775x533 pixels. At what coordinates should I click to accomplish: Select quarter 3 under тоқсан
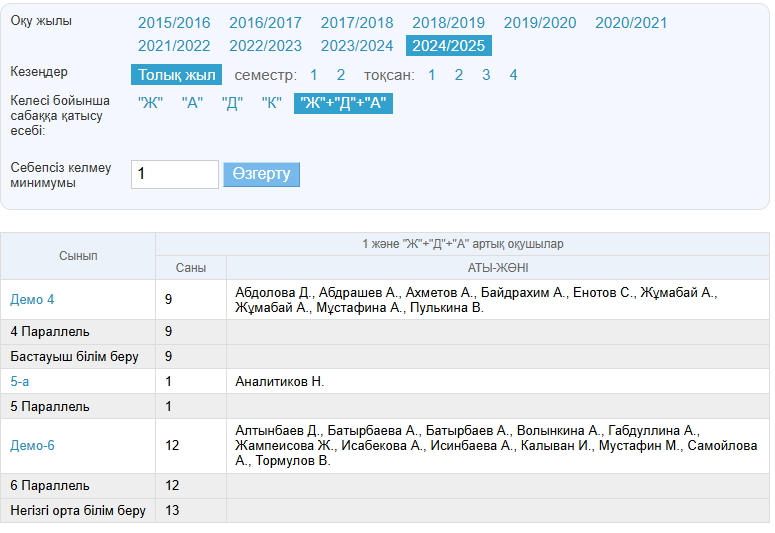(x=486, y=75)
